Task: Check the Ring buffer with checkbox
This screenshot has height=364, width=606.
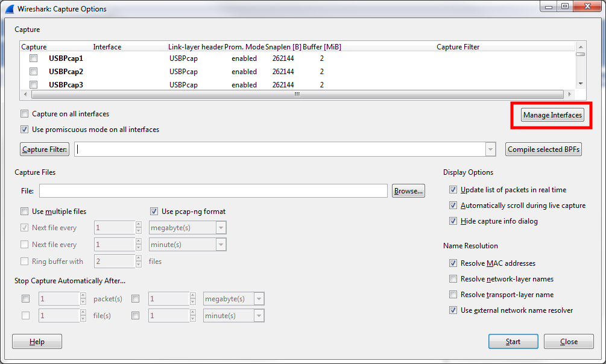Action: click(24, 261)
